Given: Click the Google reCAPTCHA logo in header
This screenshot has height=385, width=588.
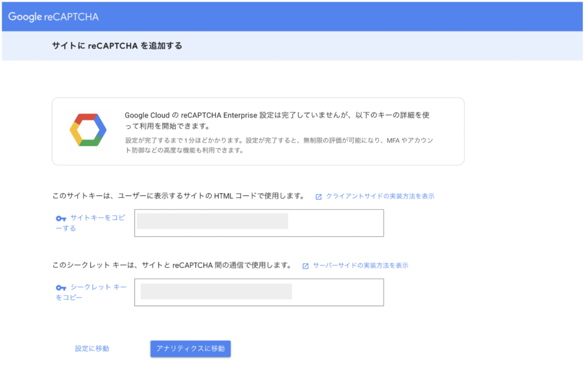Looking at the screenshot, I should 53,17.
